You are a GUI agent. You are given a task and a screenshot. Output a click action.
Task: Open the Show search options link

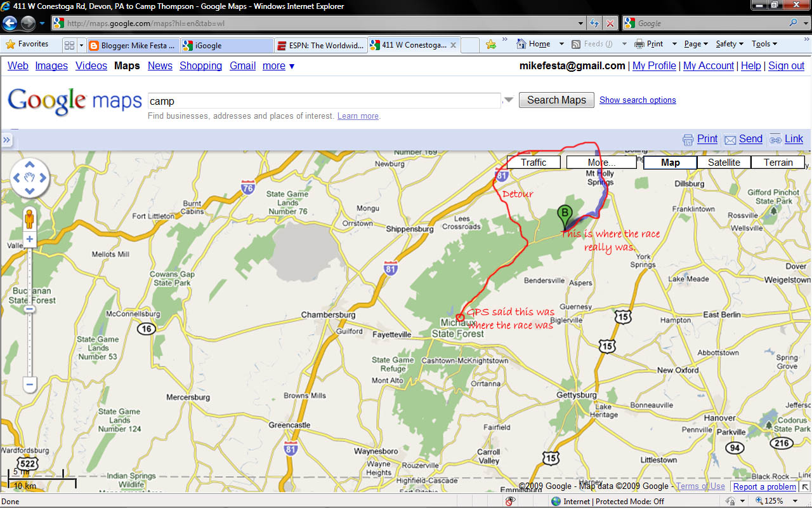click(x=638, y=100)
